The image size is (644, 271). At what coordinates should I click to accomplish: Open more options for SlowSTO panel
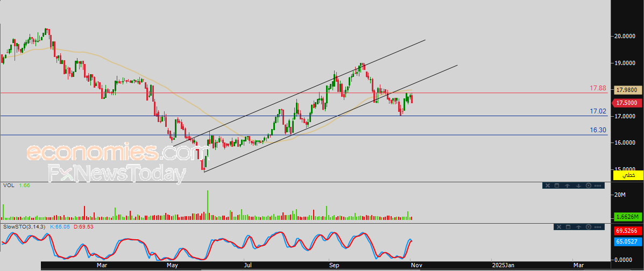(x=598, y=227)
